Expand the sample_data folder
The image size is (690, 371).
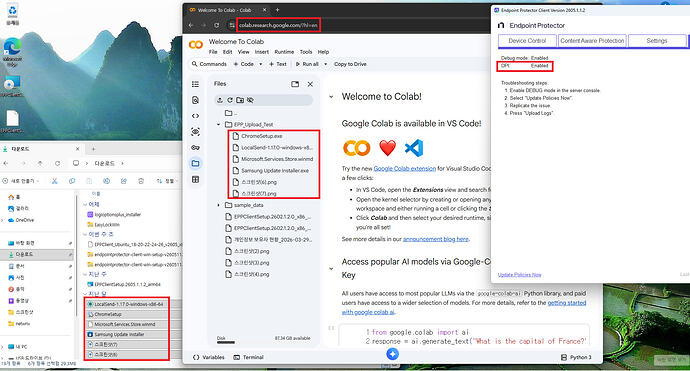coord(218,205)
